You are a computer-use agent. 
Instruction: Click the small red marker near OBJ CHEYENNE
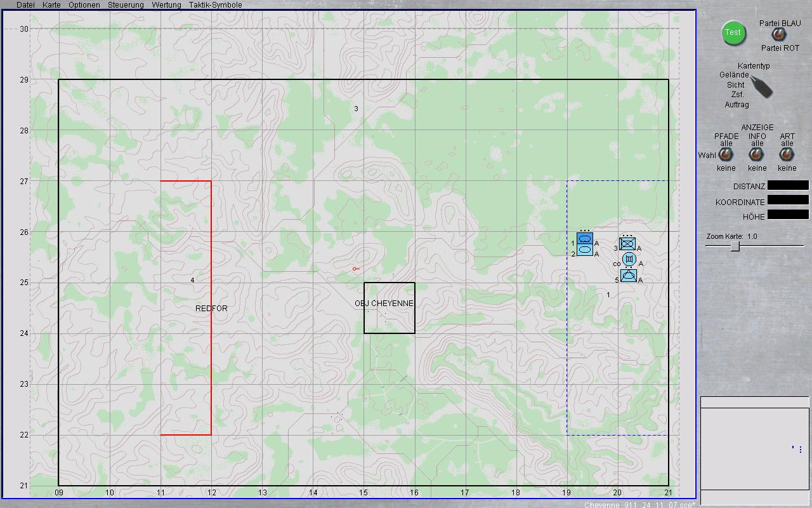coord(355,269)
